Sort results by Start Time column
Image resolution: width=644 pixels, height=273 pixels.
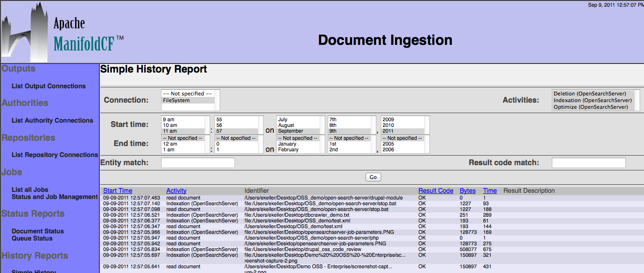pos(118,191)
